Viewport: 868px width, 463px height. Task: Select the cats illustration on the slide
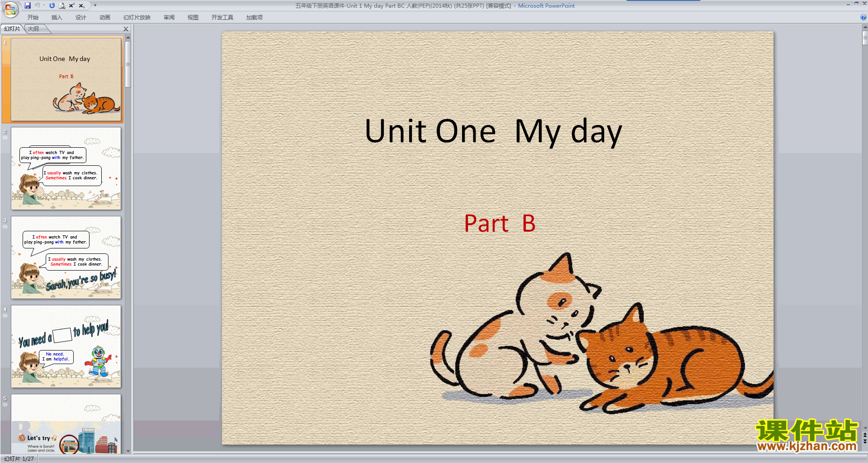click(601, 333)
